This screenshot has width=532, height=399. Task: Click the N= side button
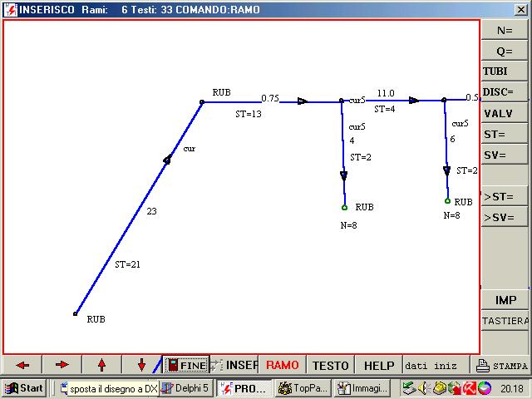(505, 30)
